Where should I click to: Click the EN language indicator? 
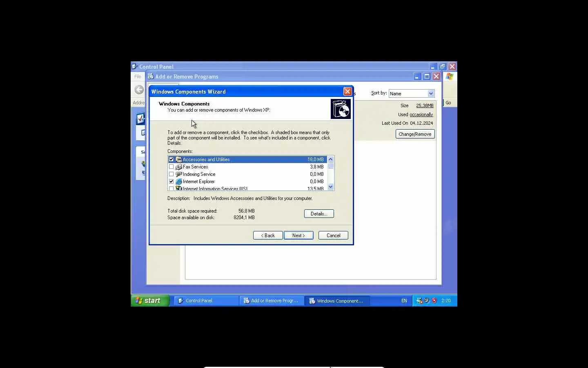coord(404,301)
